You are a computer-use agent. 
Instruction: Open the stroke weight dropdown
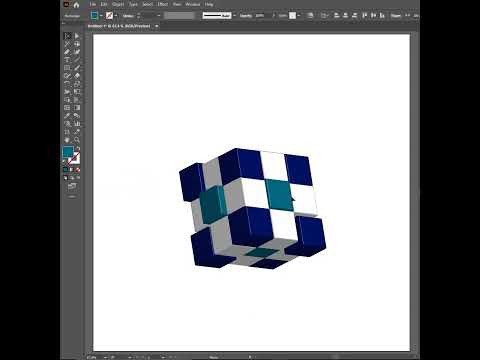click(159, 16)
